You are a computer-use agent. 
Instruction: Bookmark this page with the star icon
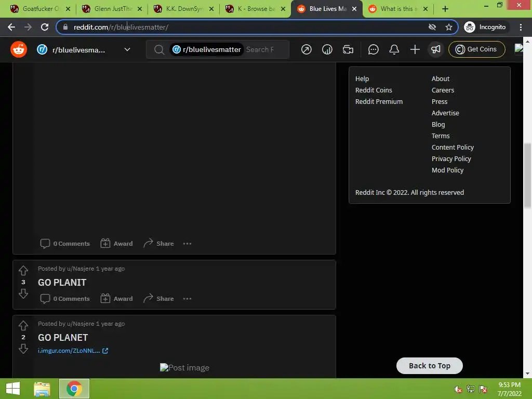pos(448,27)
